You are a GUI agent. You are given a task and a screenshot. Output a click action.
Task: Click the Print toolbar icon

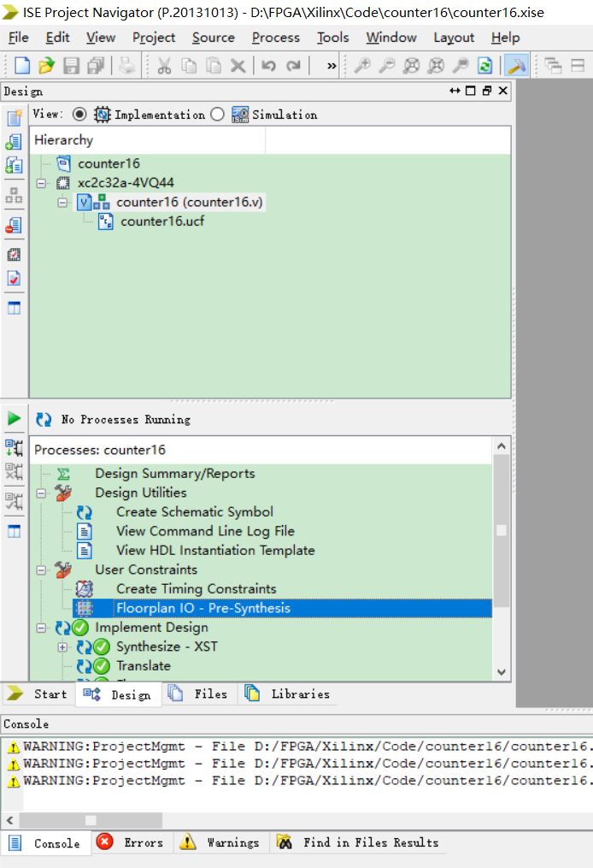(x=126, y=65)
